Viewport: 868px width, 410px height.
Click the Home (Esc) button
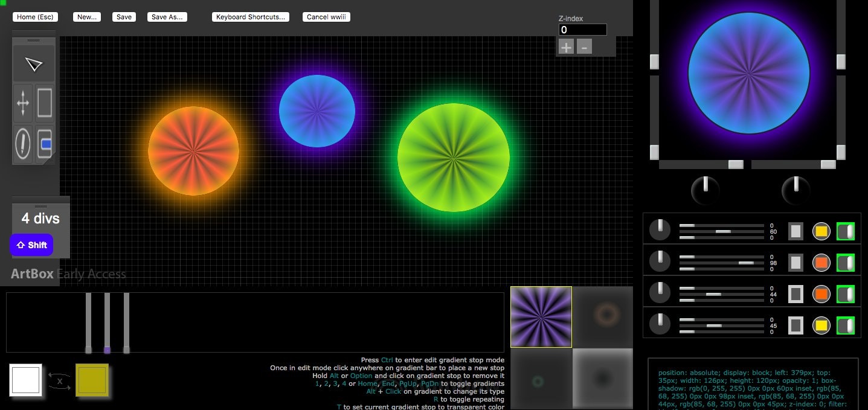[34, 17]
